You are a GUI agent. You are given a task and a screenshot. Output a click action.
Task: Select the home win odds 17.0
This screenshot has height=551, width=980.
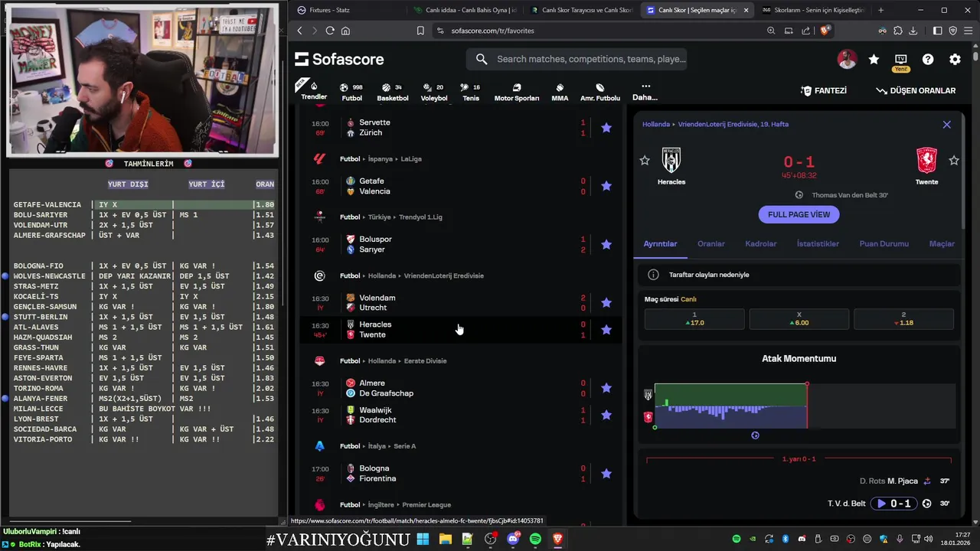click(x=694, y=319)
